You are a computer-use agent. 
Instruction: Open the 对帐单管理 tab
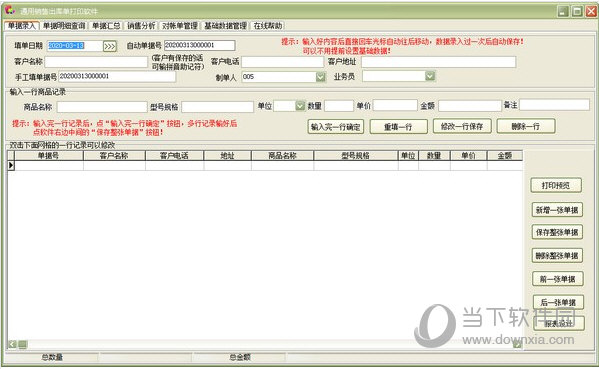click(x=180, y=26)
